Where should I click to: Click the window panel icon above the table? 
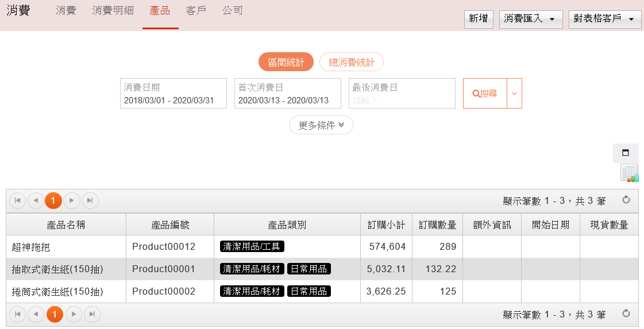626,153
